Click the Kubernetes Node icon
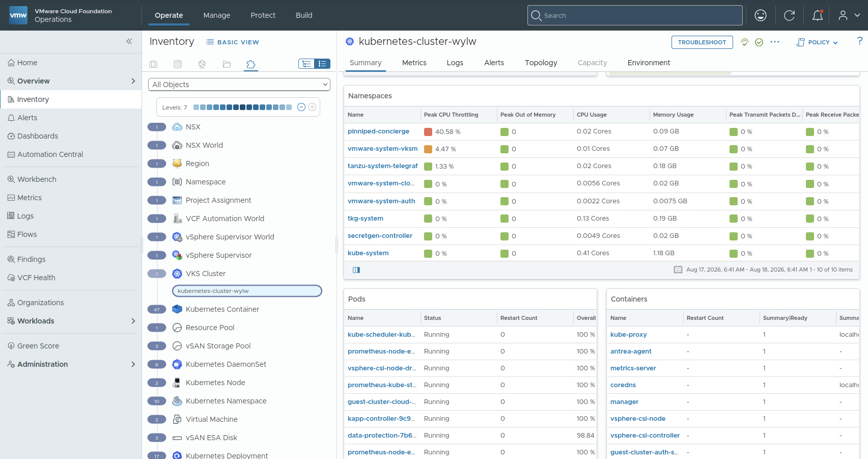The height and width of the screenshot is (459, 868). pos(177,383)
